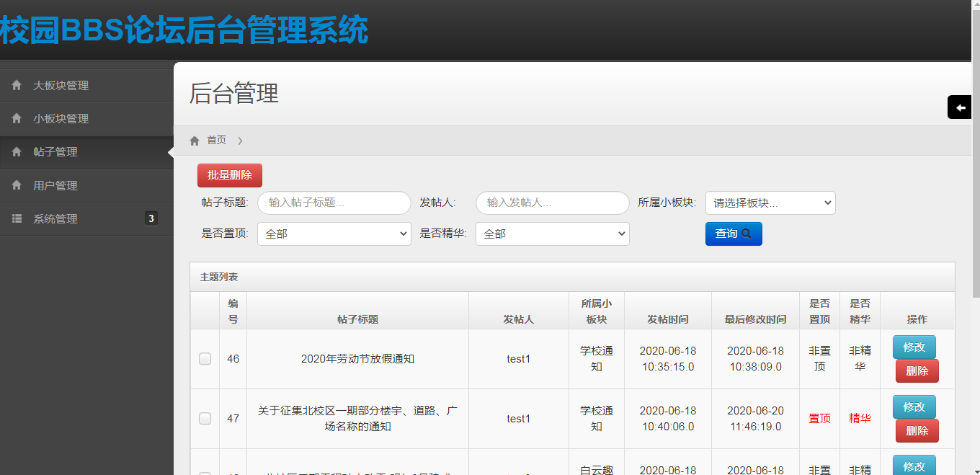Go to 用户管理 section
Viewport: 980px width, 475px height.
point(86,185)
